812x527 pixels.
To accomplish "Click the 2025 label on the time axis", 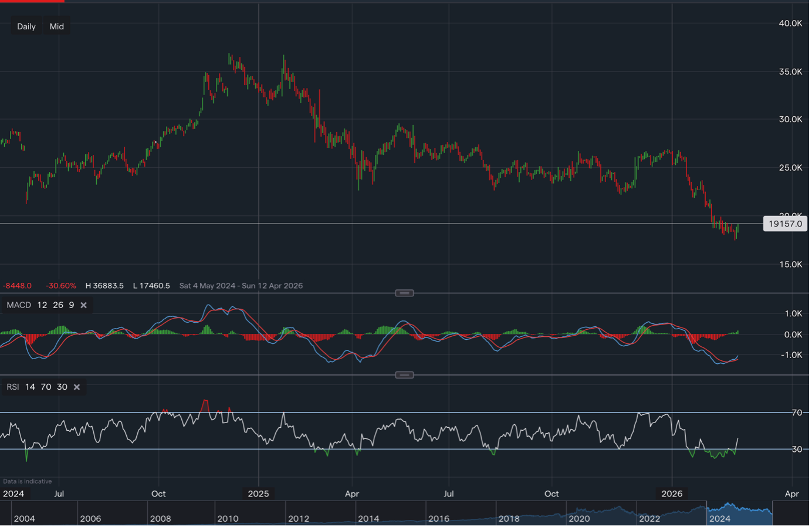I will [259, 494].
